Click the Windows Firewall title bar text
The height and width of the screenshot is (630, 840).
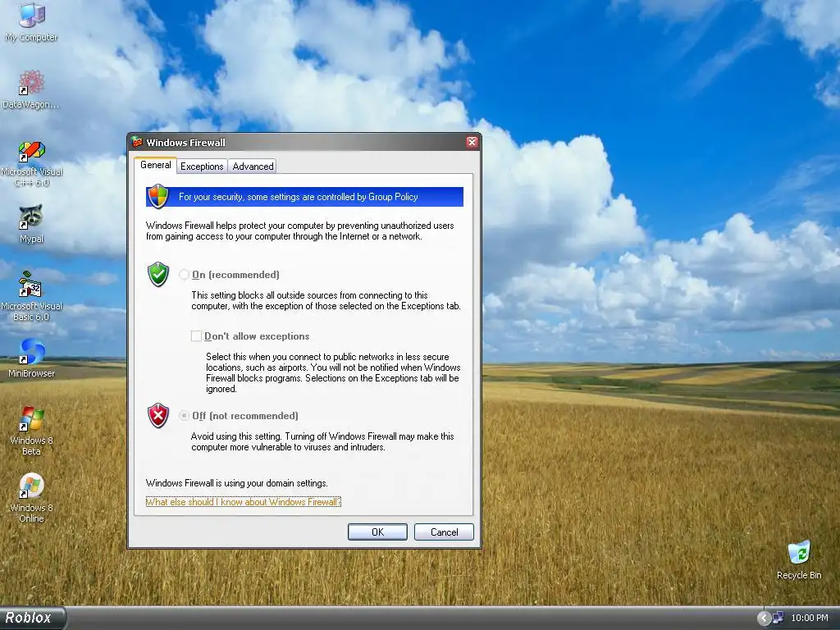click(x=186, y=143)
